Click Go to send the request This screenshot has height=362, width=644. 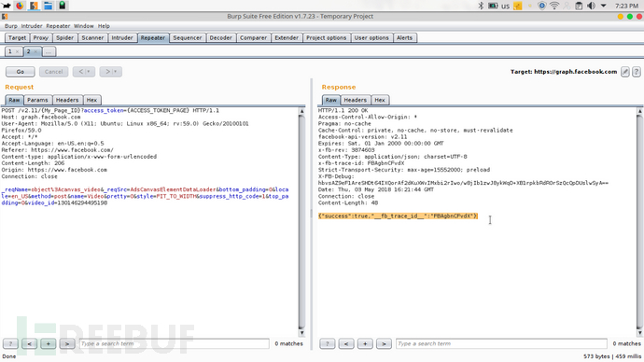point(21,72)
